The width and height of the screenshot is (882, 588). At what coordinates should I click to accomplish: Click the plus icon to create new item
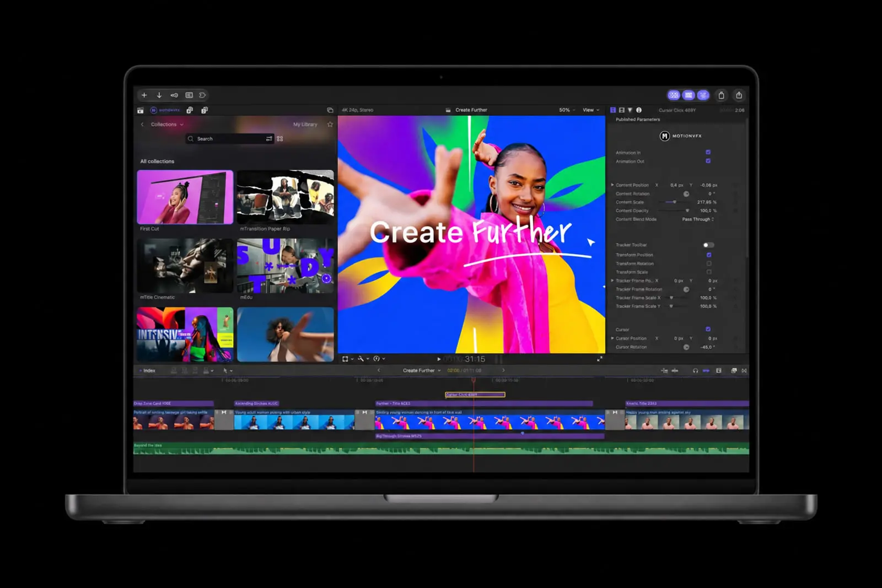[x=144, y=95]
